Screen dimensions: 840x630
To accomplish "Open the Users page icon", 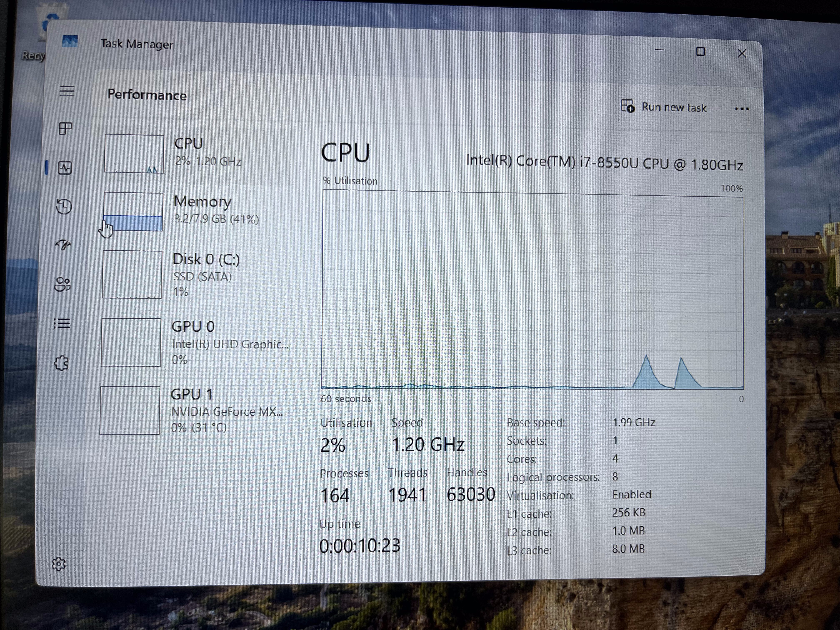I will 63,284.
